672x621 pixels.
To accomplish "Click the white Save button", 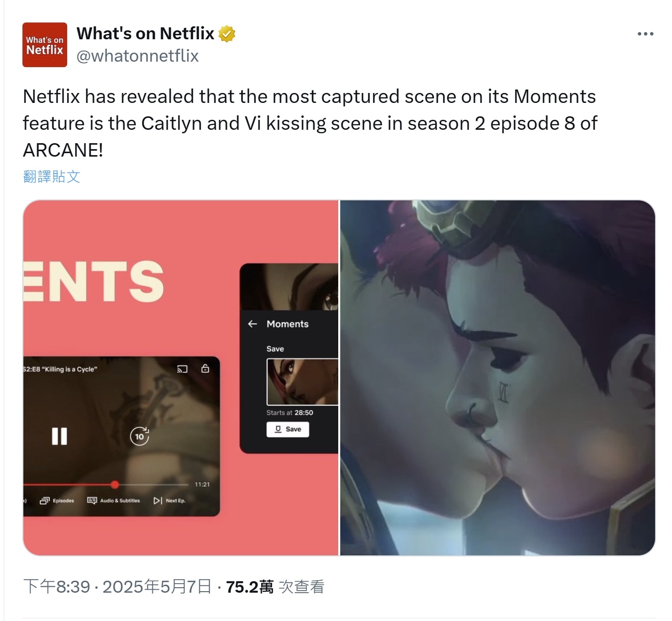I will [x=288, y=429].
